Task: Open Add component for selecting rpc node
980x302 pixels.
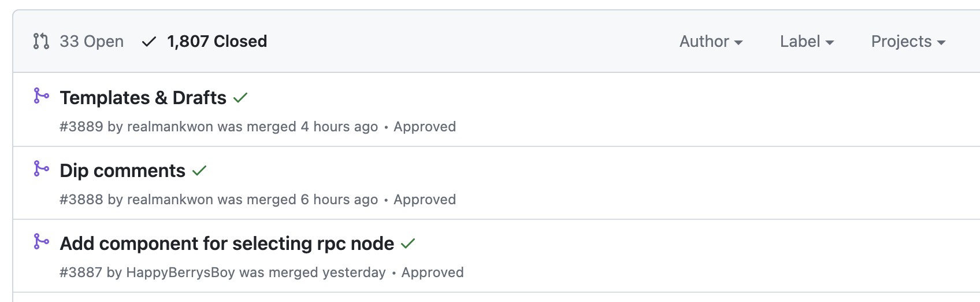Action: pos(227,244)
